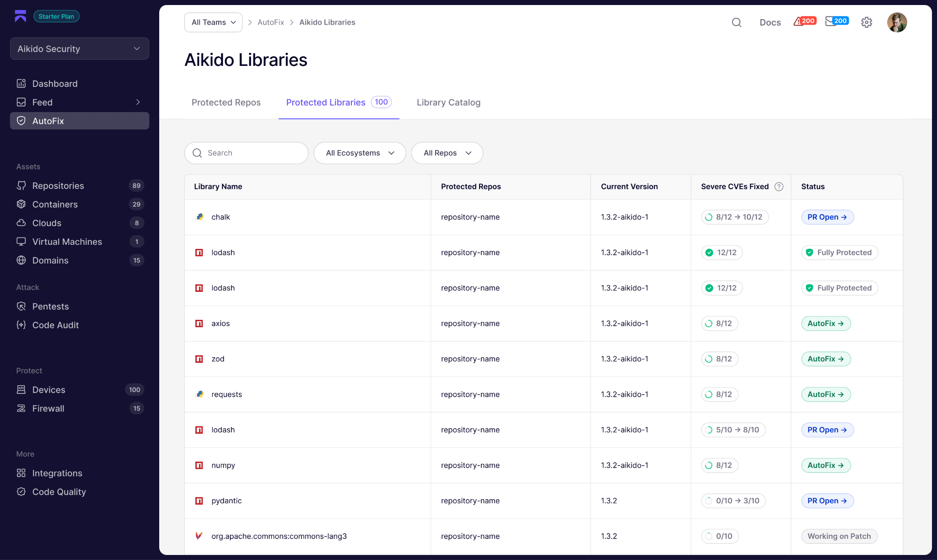Expand the Feed submenu chevron
The width and height of the screenshot is (937, 560).
(138, 102)
